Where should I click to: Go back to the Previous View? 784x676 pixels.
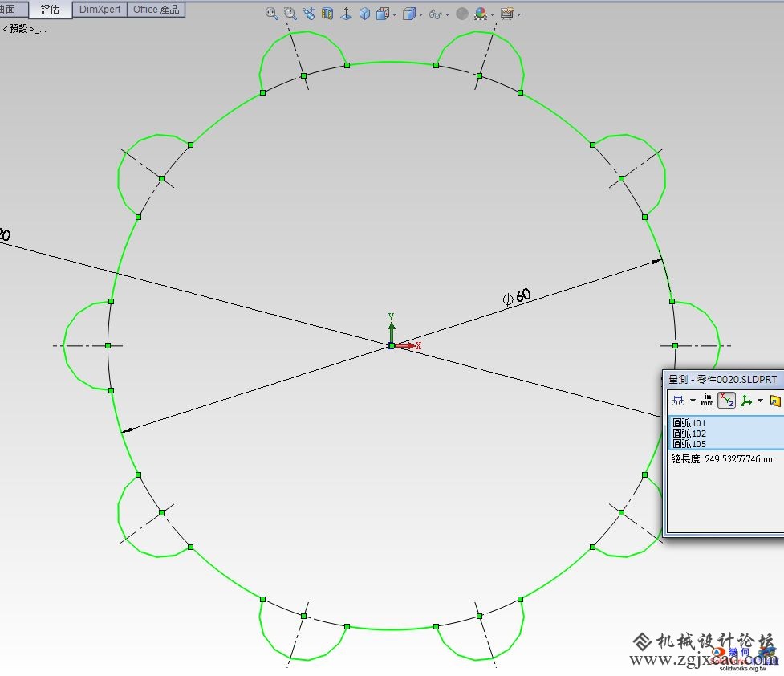[309, 14]
